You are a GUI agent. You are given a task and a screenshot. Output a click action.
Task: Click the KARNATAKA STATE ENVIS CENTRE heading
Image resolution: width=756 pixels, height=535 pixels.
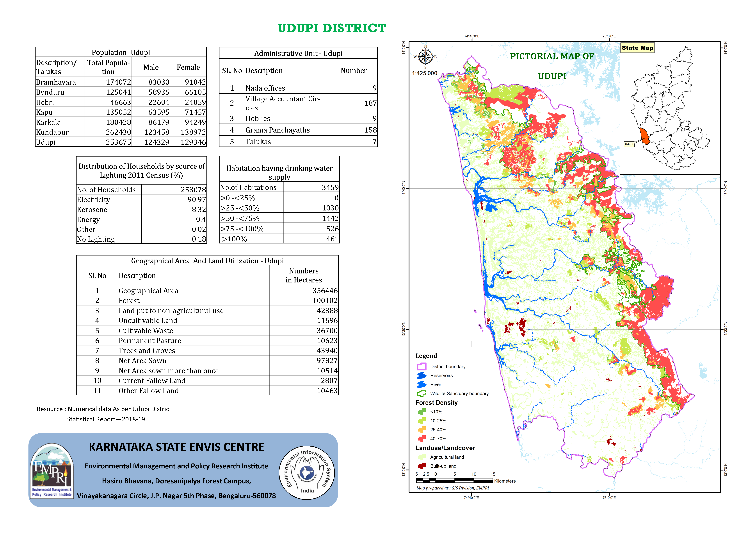(176, 447)
